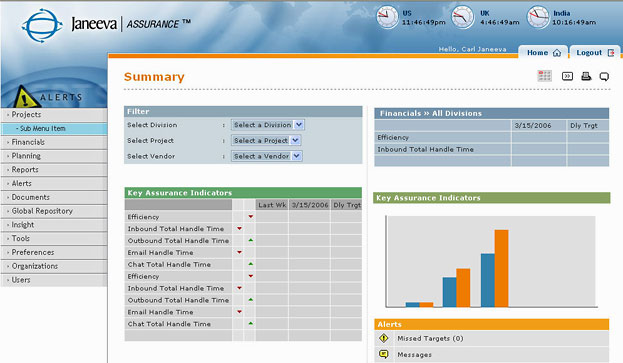
Task: Open the Select a Vendor dropdown
Action: 267,156
